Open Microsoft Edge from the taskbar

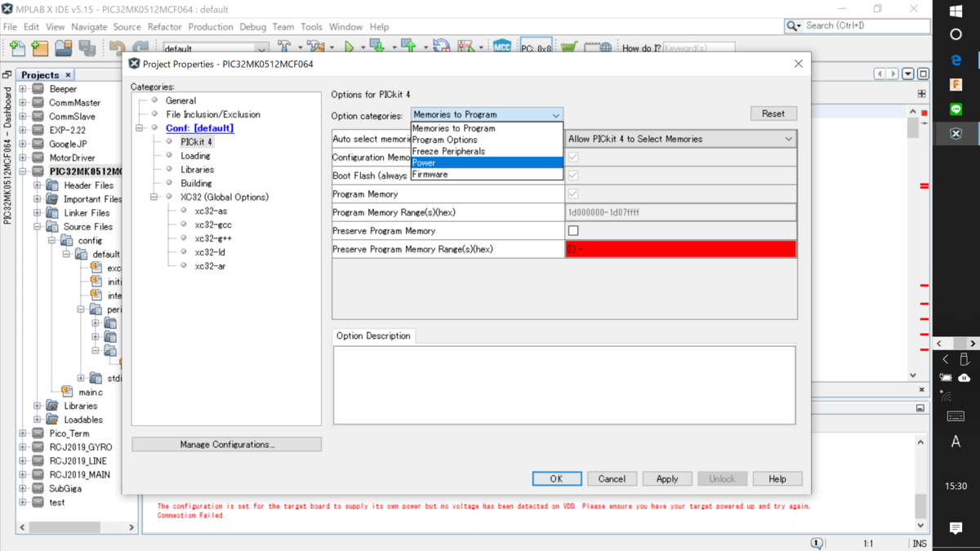956,60
